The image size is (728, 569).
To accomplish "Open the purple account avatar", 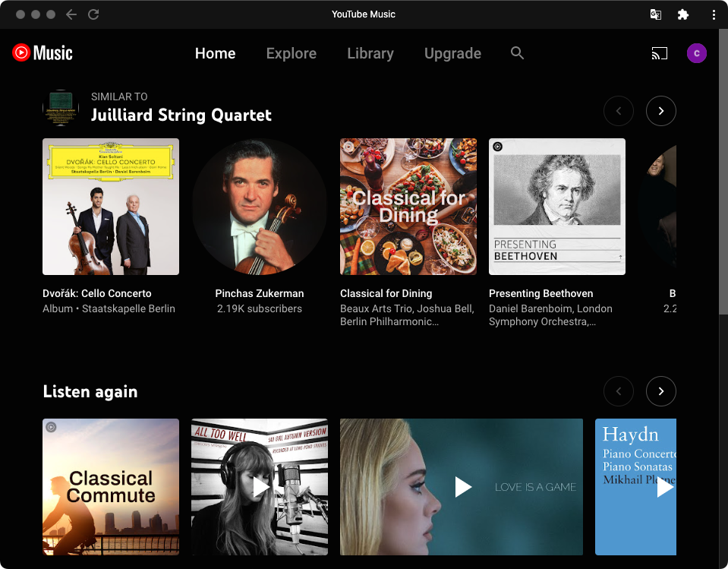I will click(696, 53).
